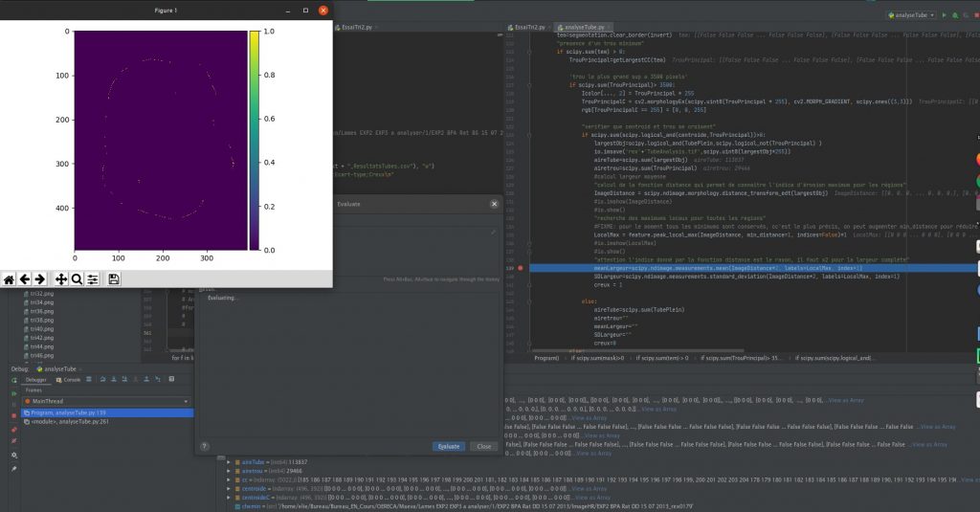Select frame <module>, analyseTube.py:261

tap(107, 422)
